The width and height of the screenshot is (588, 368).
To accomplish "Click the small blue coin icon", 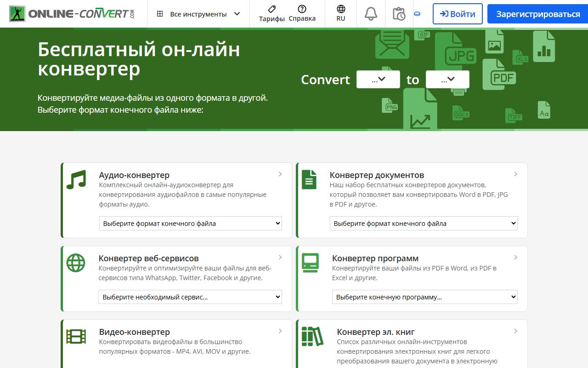I will pyautogui.click(x=417, y=14).
